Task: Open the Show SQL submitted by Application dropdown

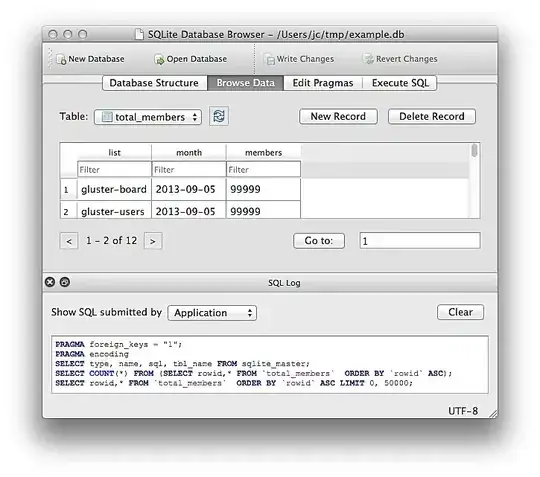Action: pyautogui.click(x=212, y=313)
